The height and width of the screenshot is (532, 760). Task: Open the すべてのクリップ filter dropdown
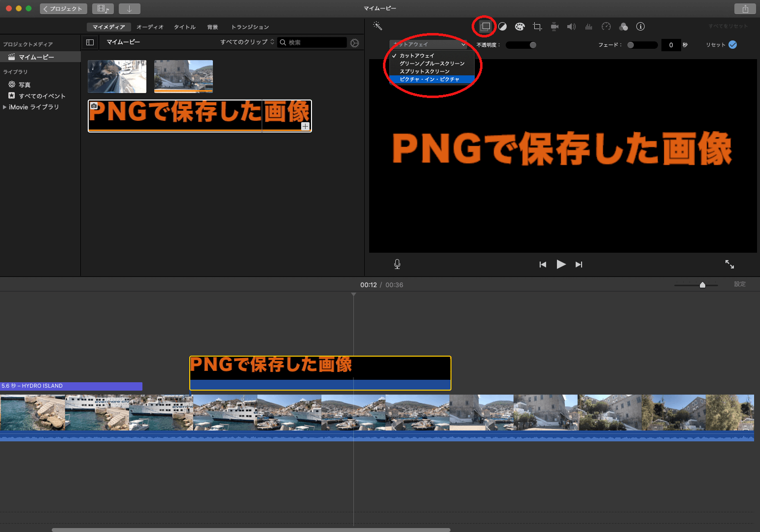click(247, 42)
